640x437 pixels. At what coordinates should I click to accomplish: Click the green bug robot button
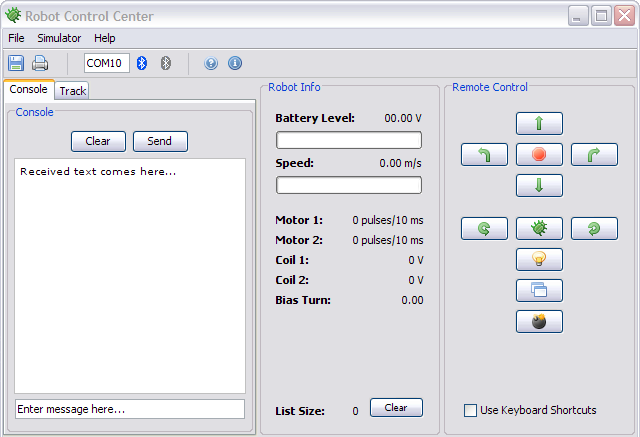(539, 228)
